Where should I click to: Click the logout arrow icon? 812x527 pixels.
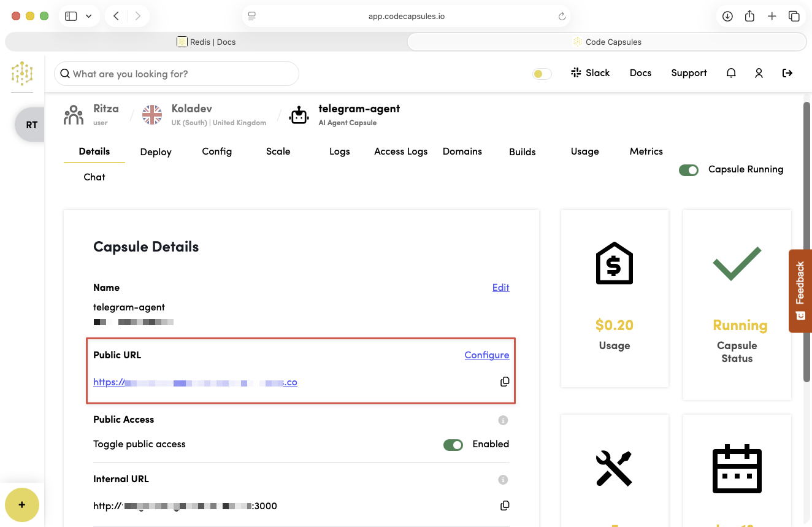click(x=787, y=73)
